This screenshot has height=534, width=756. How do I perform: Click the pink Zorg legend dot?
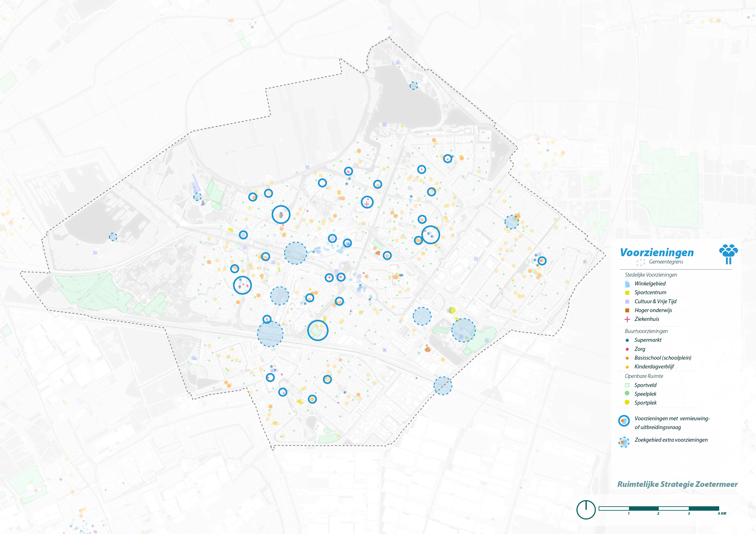[x=627, y=349]
